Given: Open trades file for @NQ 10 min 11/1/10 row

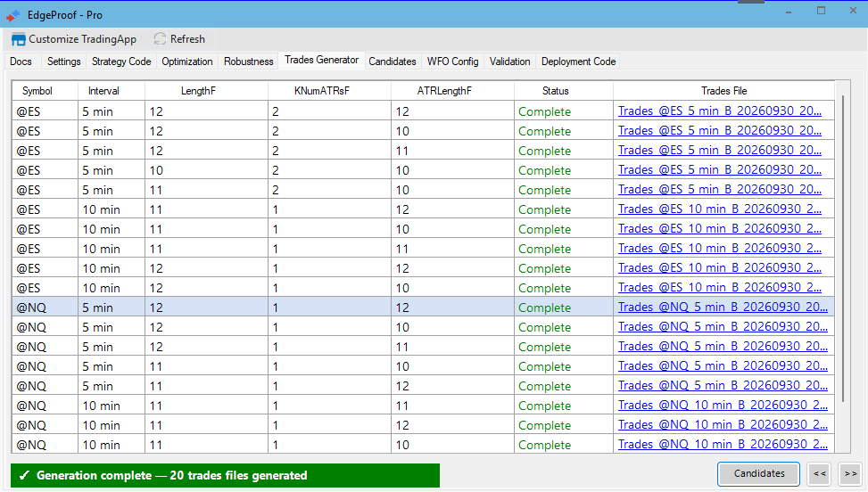Looking at the screenshot, I should pos(723,445).
